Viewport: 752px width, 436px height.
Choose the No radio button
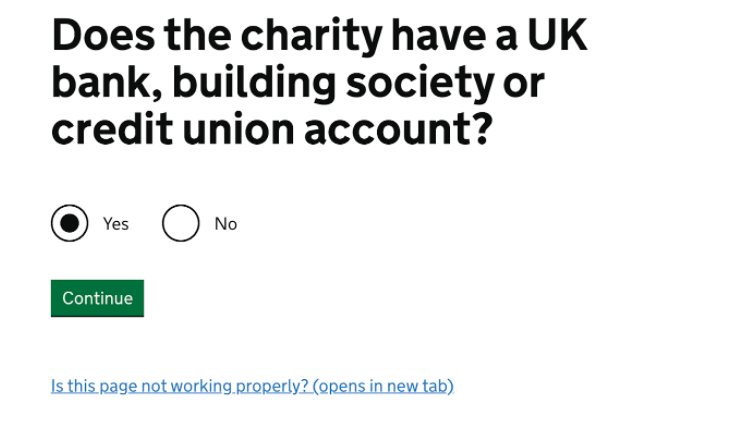click(181, 224)
